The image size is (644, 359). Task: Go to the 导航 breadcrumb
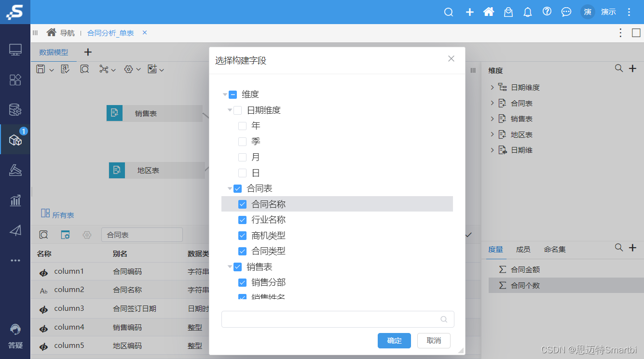pos(67,33)
